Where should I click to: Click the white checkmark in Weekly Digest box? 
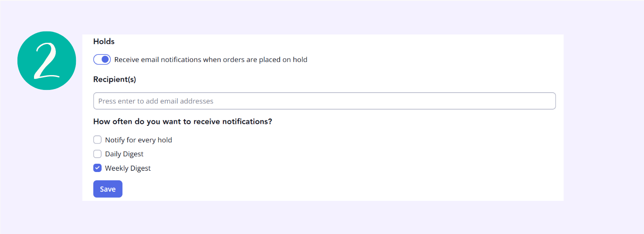pyautogui.click(x=98, y=168)
